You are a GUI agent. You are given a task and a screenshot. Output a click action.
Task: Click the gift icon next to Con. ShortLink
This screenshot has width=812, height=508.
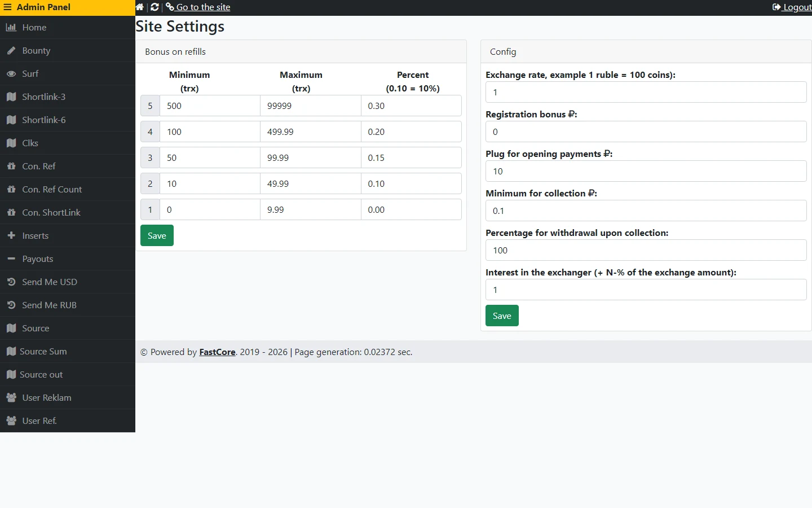click(11, 212)
